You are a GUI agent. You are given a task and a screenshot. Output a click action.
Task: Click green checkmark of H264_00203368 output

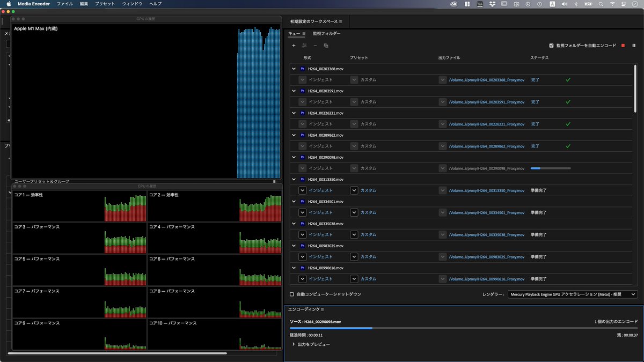pos(568,80)
